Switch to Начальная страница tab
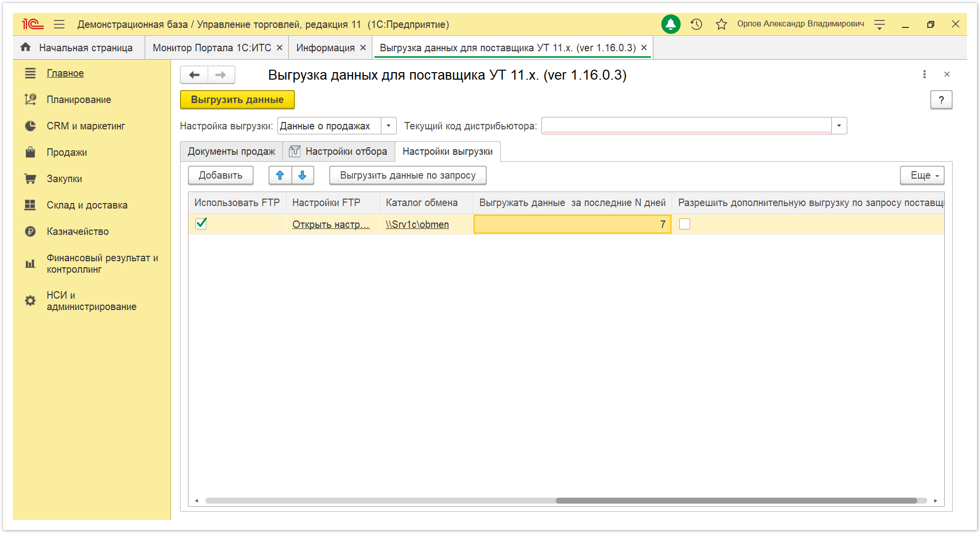 coord(79,48)
